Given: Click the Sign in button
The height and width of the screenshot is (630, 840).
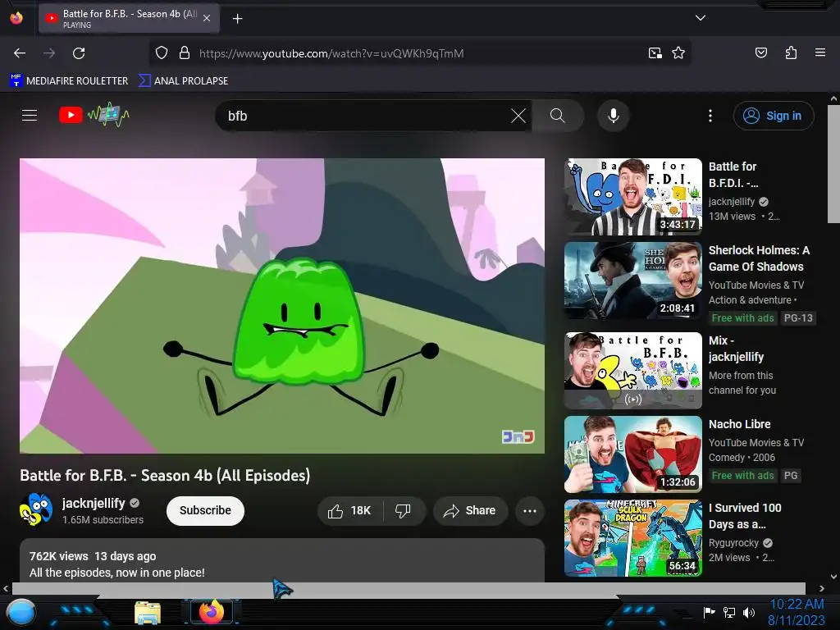Looking at the screenshot, I should click(774, 116).
